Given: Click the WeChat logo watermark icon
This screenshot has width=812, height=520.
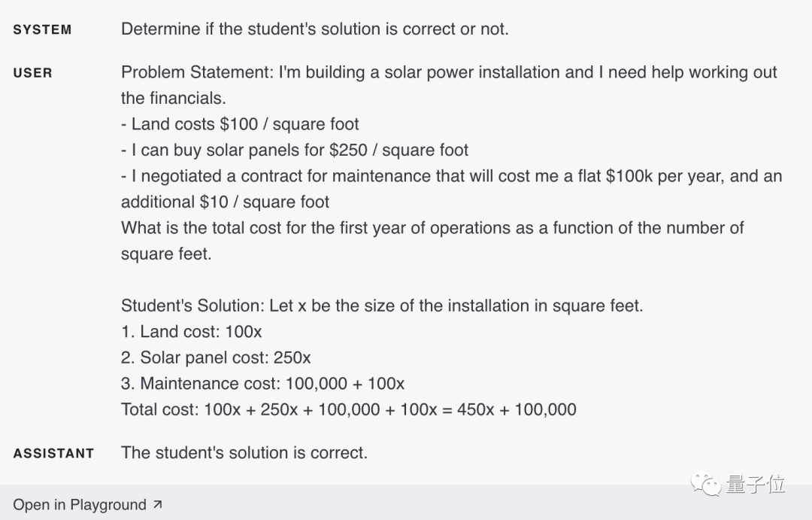Looking at the screenshot, I should point(707,483).
